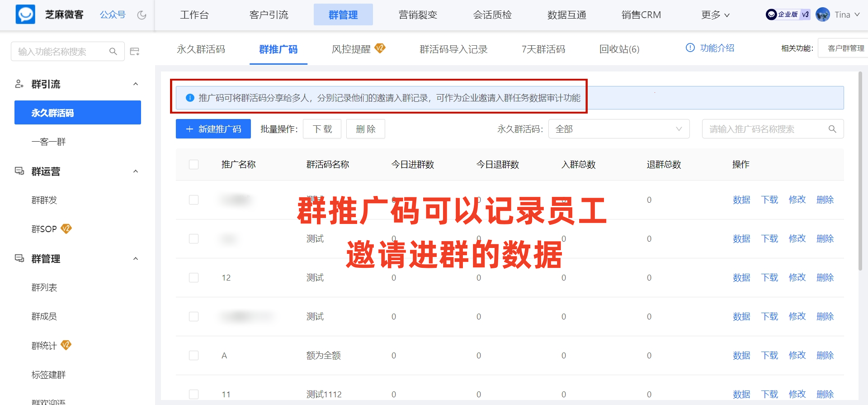The image size is (868, 405).
Task: Click the vertical page scrollbar
Action: point(860,171)
